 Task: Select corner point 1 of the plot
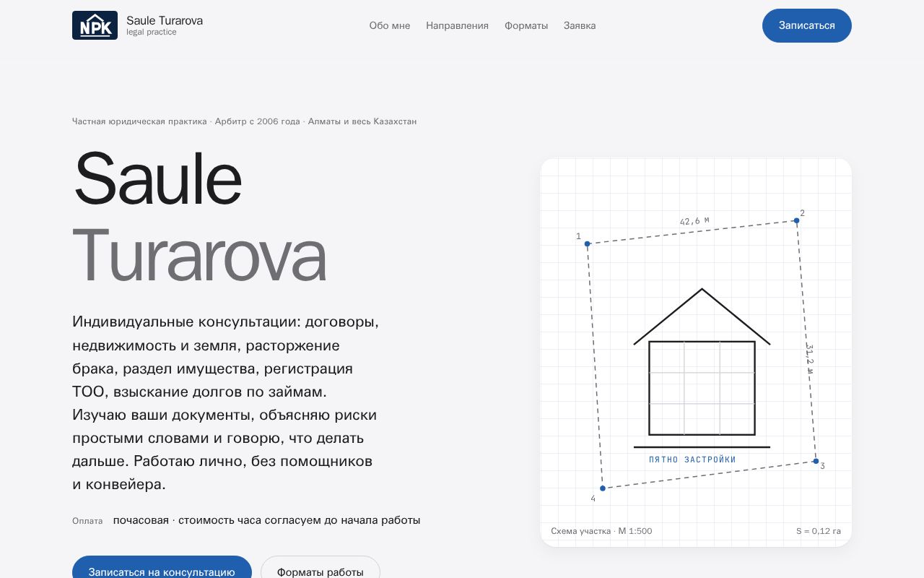[x=587, y=243]
